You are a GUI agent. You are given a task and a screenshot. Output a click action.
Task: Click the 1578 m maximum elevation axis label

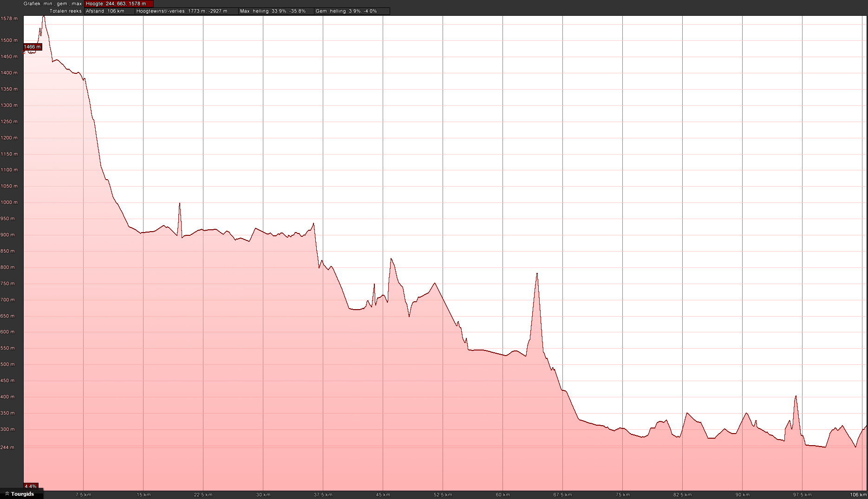(x=9, y=19)
